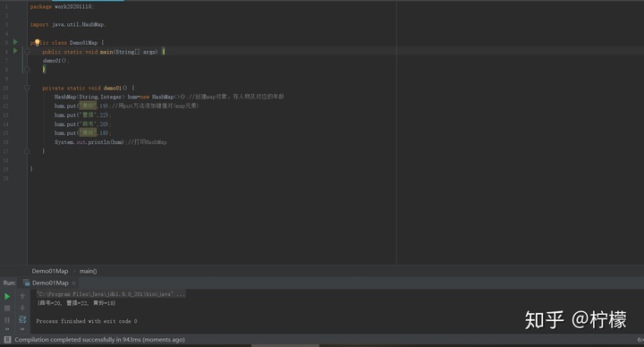Expand more second-column Run toolbar actions chevron
The height and width of the screenshot is (347, 644).
22,329
